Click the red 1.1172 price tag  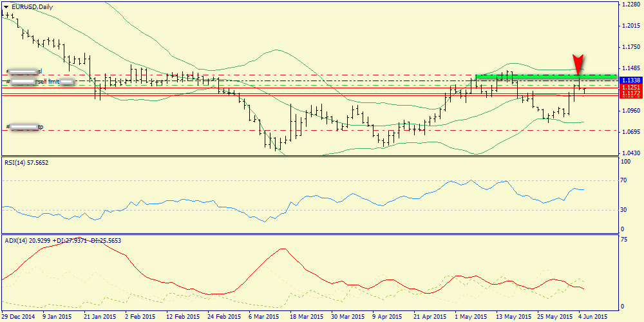(x=631, y=94)
